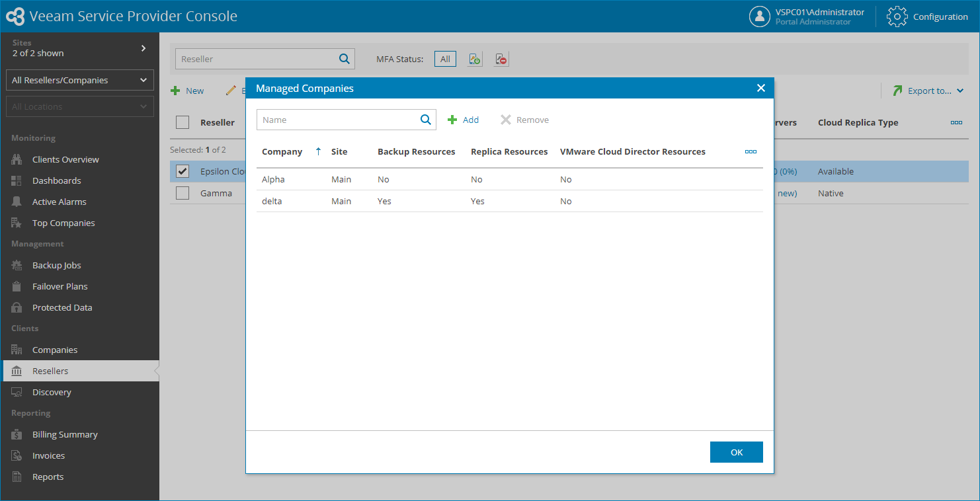
Task: Click the Top Companies star icon
Action: pyautogui.click(x=17, y=223)
